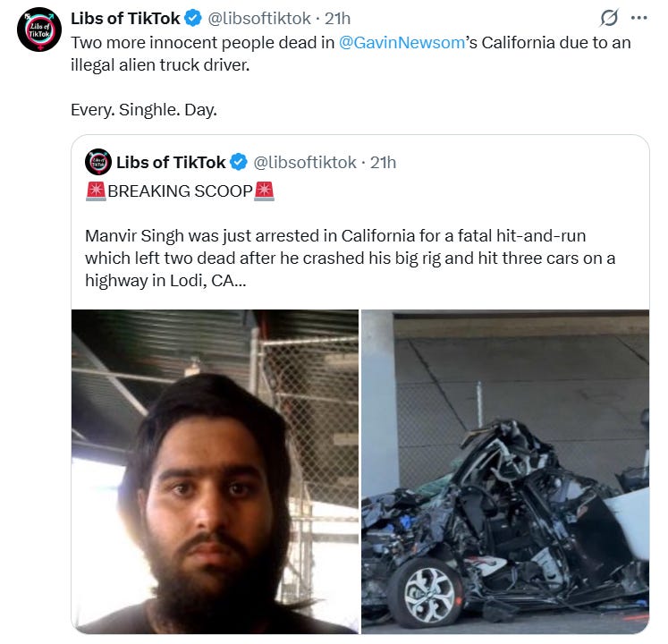Click the BREAKING SCOOP headline text
This screenshot has width=668, height=644.
click(180, 191)
